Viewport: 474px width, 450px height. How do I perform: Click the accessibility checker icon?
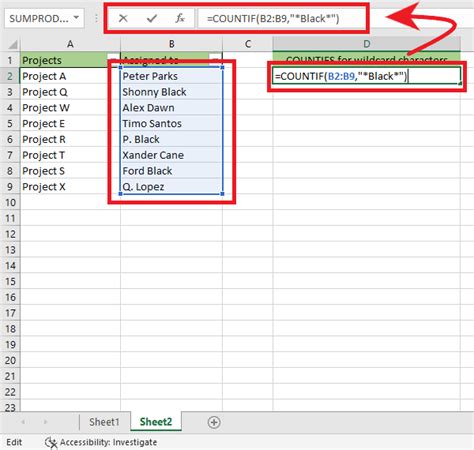(51, 443)
